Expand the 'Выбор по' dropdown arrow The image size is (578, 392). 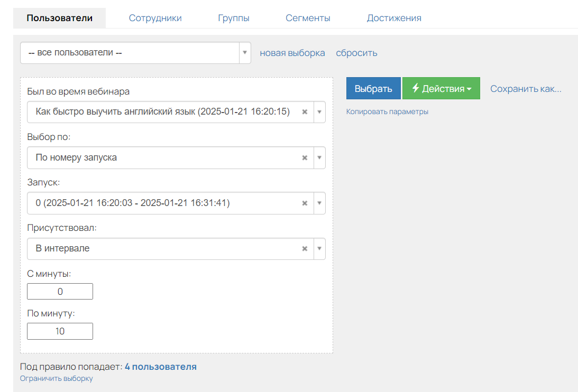click(x=319, y=157)
